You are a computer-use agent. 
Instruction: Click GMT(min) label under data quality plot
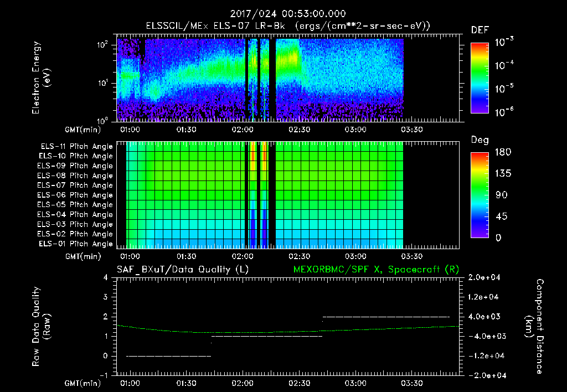(83, 383)
